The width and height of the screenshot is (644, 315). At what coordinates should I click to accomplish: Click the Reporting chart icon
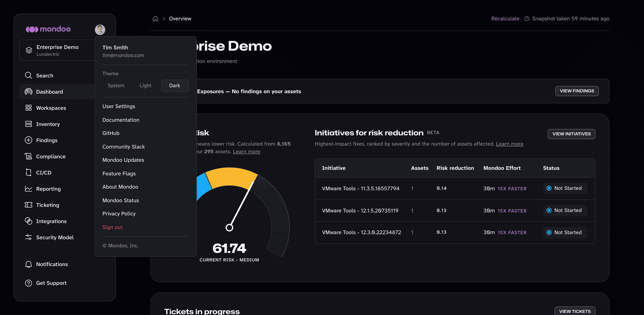pyautogui.click(x=28, y=189)
